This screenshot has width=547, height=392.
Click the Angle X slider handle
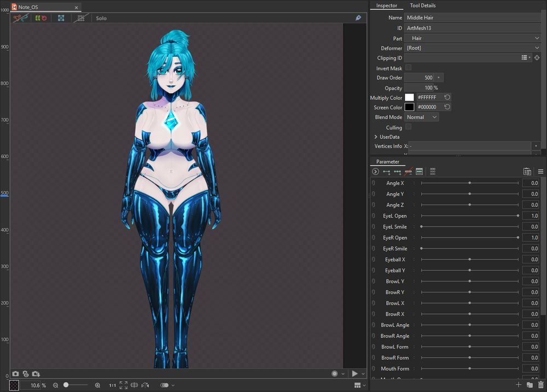tap(469, 183)
